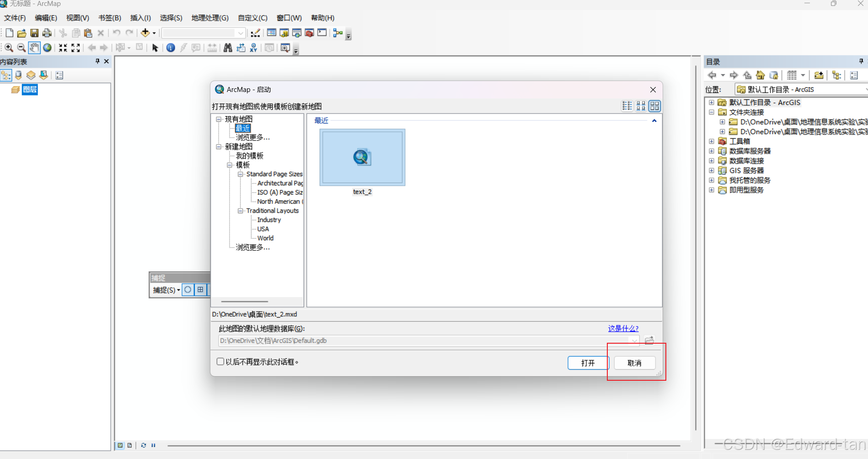Click the 取消 button

(634, 362)
